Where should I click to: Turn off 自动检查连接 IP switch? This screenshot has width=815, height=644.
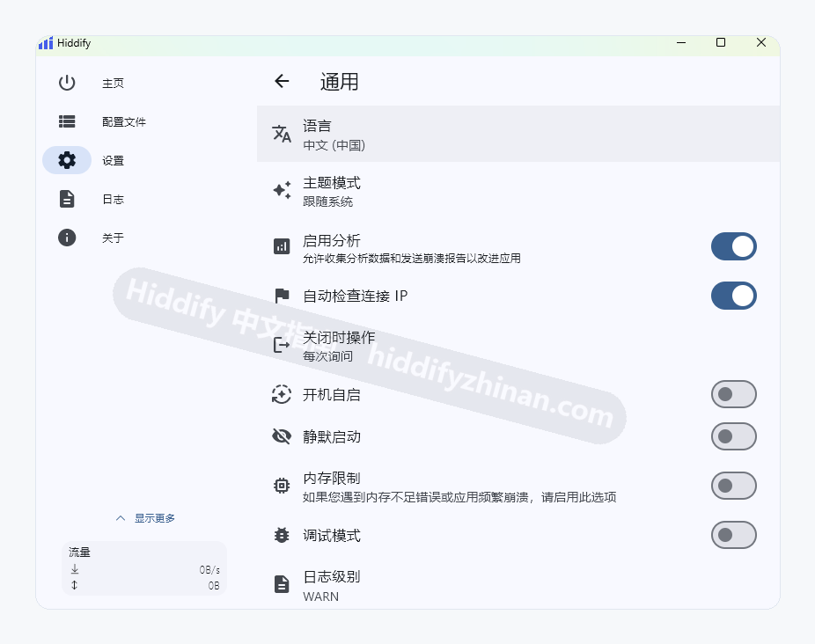(x=733, y=296)
